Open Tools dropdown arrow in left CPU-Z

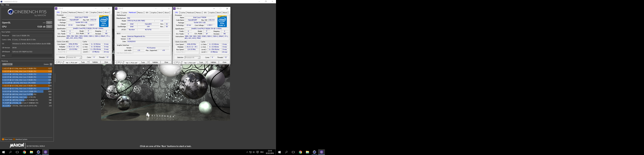click(88, 62)
